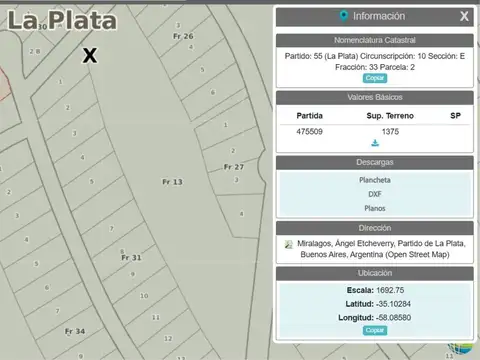Select the Partida value 475509
This screenshot has width=480, height=360.
(309, 131)
